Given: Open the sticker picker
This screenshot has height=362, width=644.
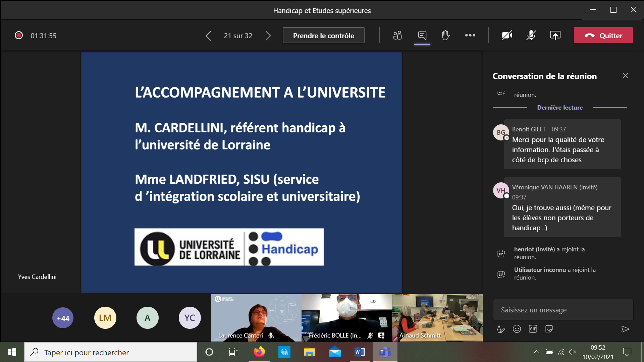Looking at the screenshot, I should [549, 329].
